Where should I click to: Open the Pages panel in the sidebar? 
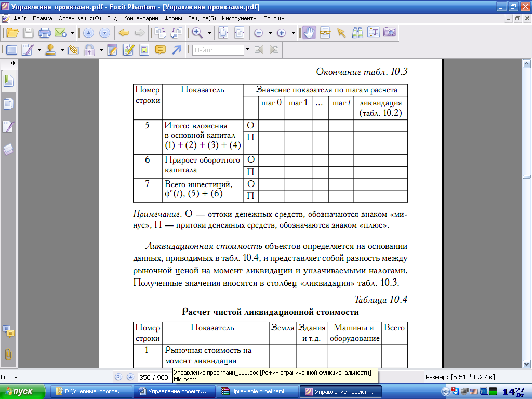point(8,104)
